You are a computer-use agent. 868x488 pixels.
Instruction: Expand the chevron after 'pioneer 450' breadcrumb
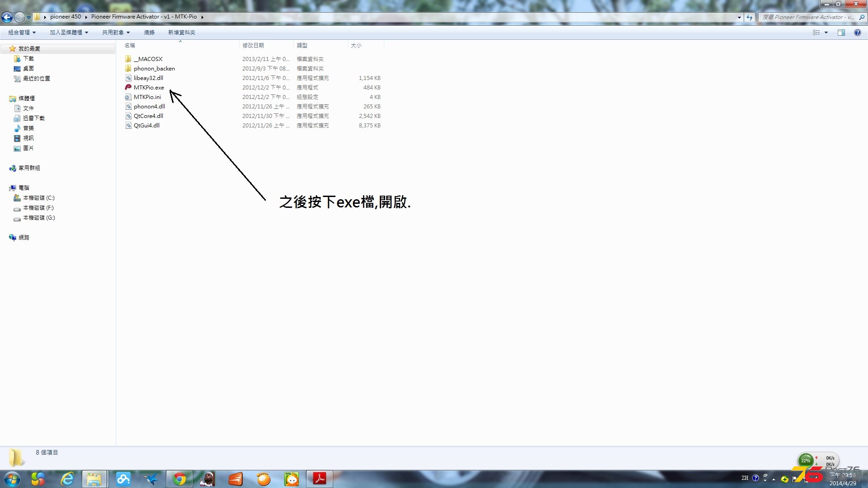(86, 17)
